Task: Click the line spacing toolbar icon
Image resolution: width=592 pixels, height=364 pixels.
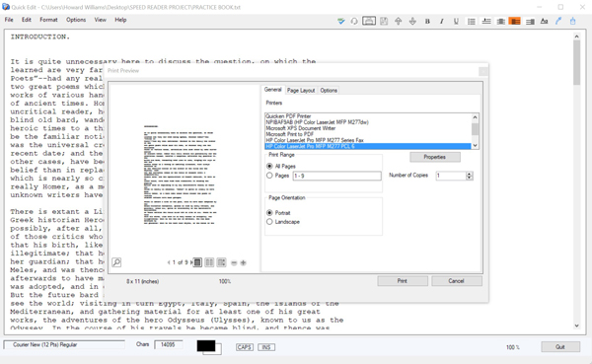Action: pyautogui.click(x=486, y=22)
